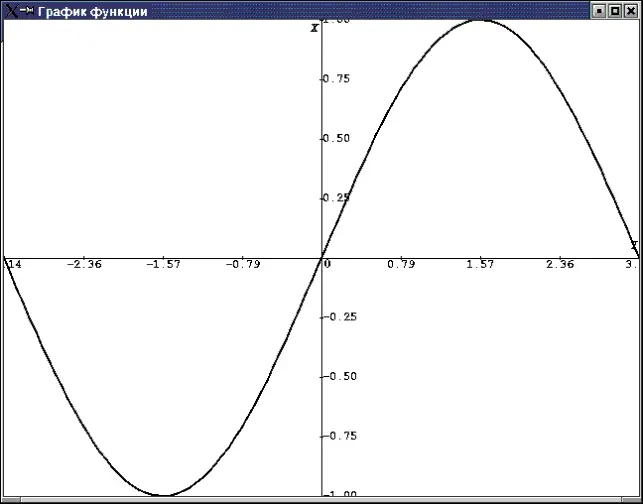The width and height of the screenshot is (643, 504).
Task: Click the -0.75 y-axis tick label
Action: point(341,435)
